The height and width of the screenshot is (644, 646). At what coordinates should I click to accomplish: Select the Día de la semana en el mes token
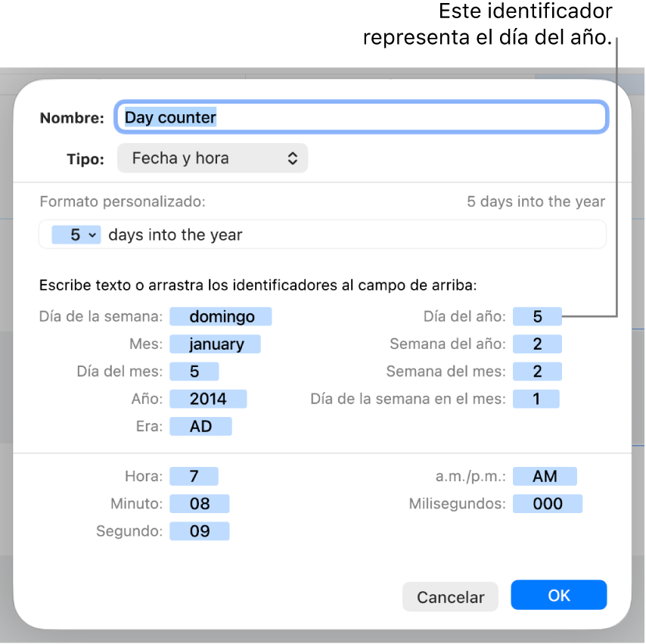click(x=536, y=399)
